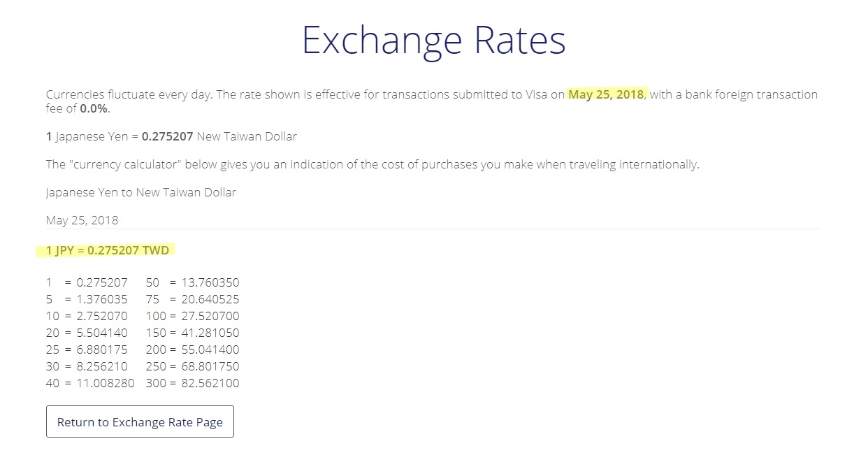Click the table row 1 = 0.275207

click(x=87, y=282)
